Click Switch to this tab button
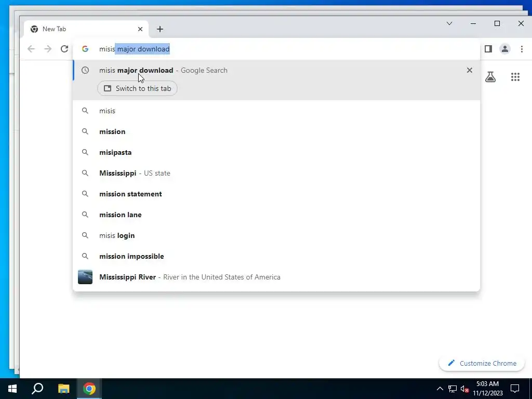Image resolution: width=532 pixels, height=399 pixels. click(x=137, y=88)
